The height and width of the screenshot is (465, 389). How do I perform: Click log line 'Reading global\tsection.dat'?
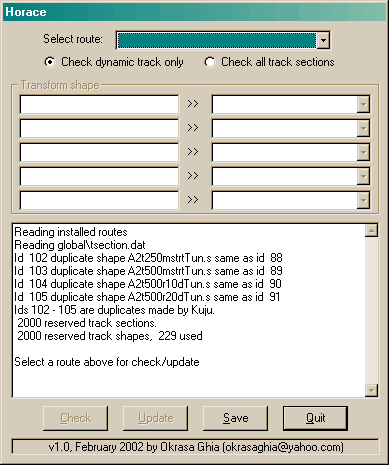(80, 245)
